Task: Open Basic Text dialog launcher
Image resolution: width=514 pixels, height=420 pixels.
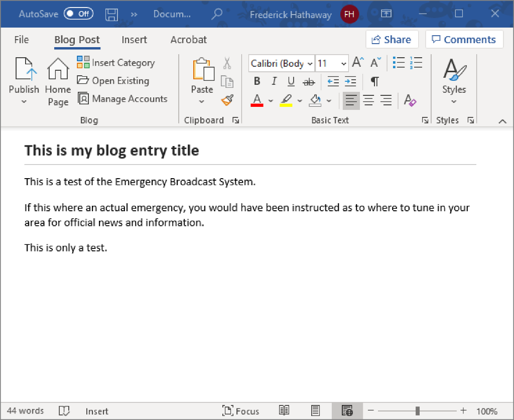Action: (x=425, y=120)
